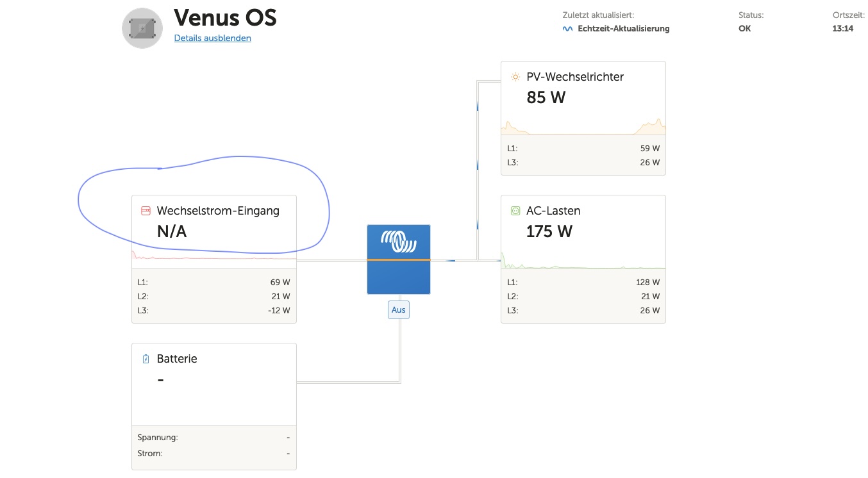Click the PV L1 59 W value
Screen dimensions: 868x478
click(650, 148)
